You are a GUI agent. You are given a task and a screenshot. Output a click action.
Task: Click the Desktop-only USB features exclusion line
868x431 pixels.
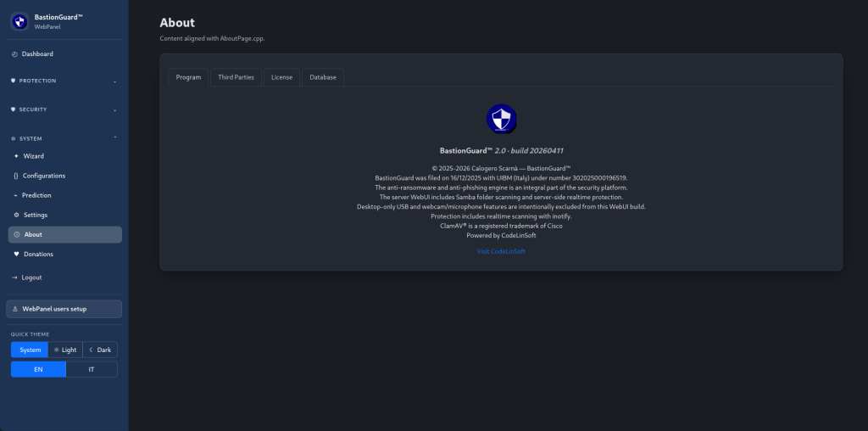point(501,207)
